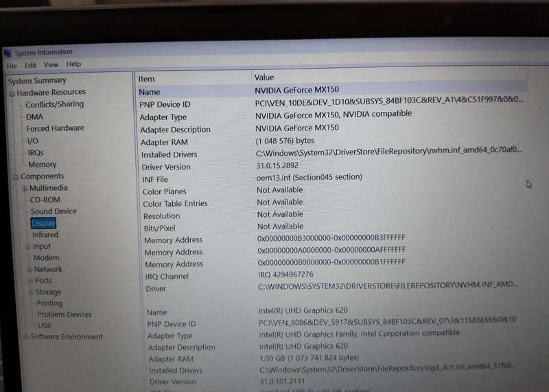549x392 pixels.
Task: Select Ports tree item
Action: tap(43, 281)
